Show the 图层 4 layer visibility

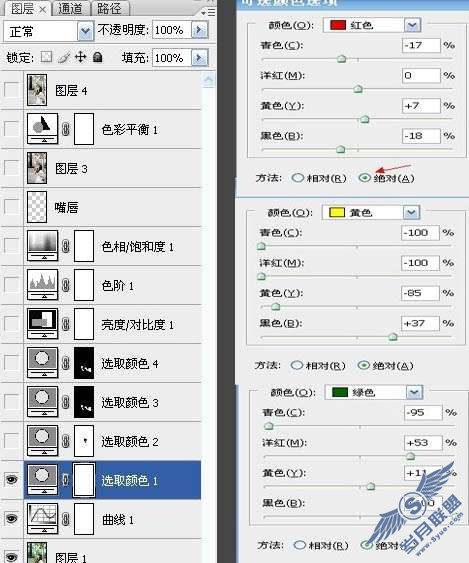tap(11, 90)
